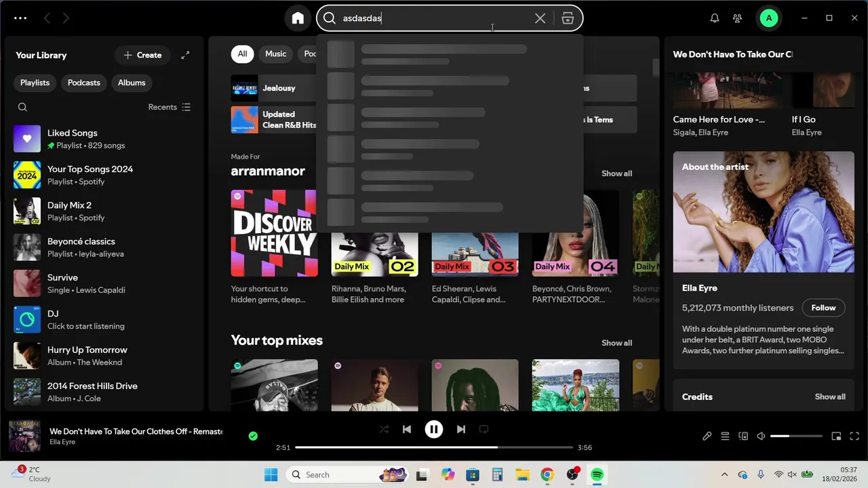Viewport: 868px width, 488px height.
Task: Clear the search field text
Action: (x=540, y=18)
